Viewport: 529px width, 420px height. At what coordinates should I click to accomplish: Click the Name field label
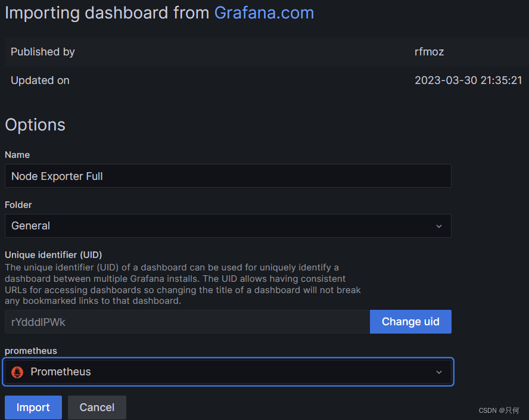click(x=17, y=155)
